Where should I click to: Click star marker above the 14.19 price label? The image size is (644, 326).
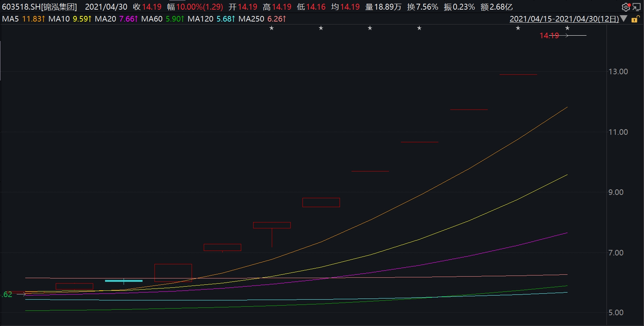pyautogui.click(x=567, y=28)
